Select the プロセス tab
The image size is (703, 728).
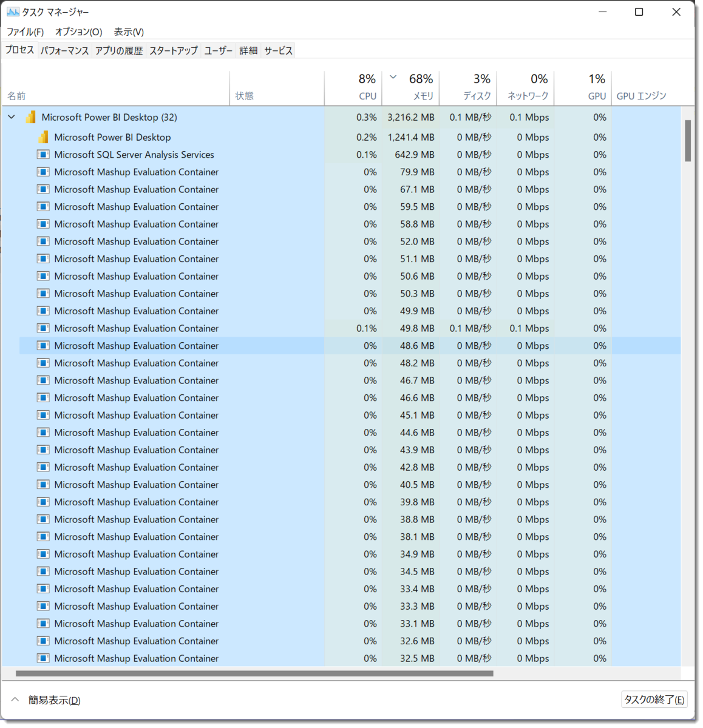[19, 50]
